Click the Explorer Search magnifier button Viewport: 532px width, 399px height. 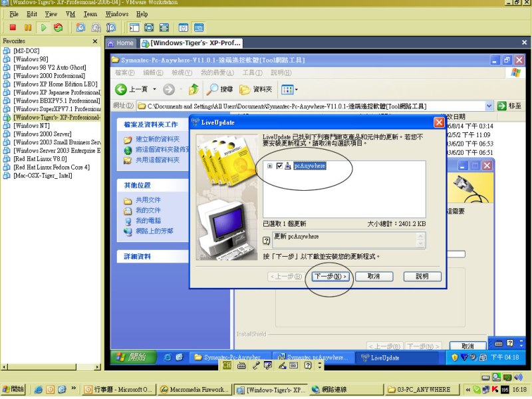(x=220, y=90)
